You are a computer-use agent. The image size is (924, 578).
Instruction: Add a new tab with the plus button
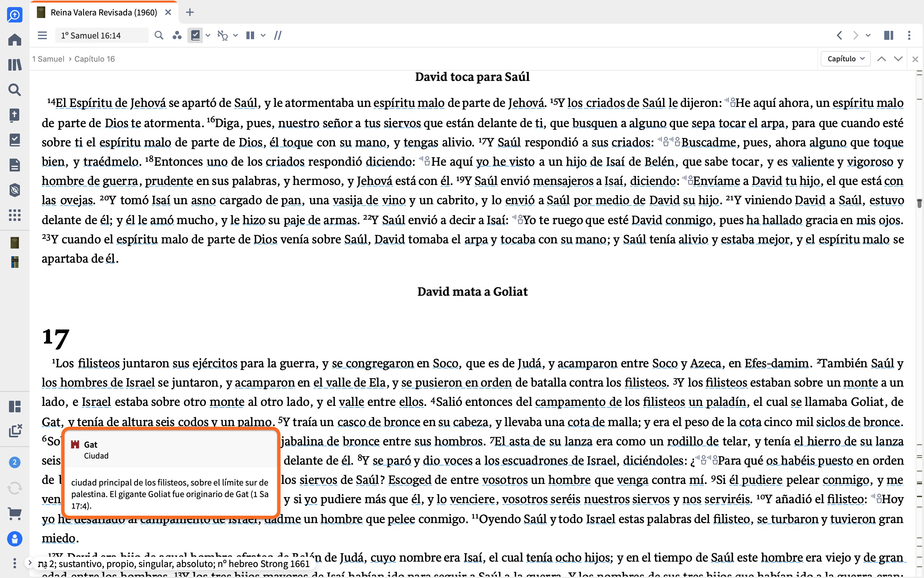[190, 13]
